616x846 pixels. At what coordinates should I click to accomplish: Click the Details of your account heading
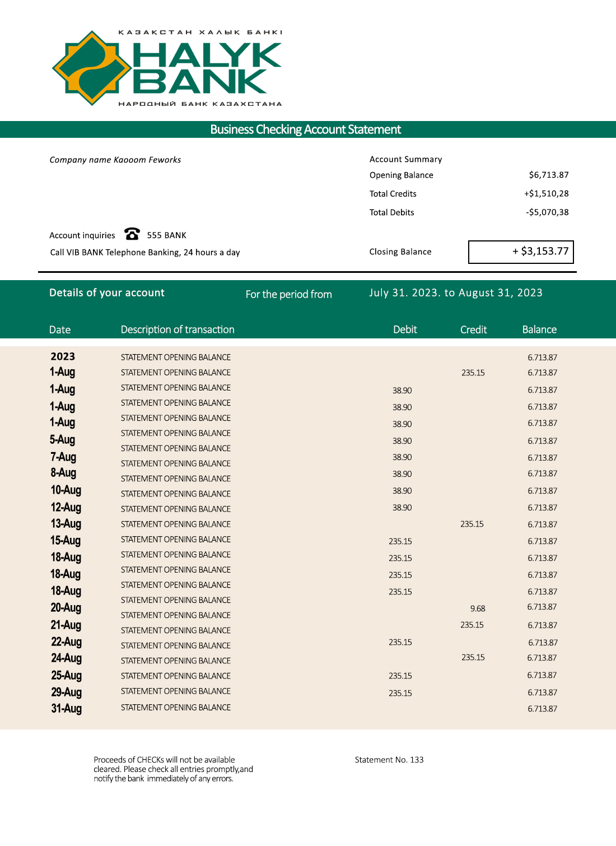[x=107, y=292]
